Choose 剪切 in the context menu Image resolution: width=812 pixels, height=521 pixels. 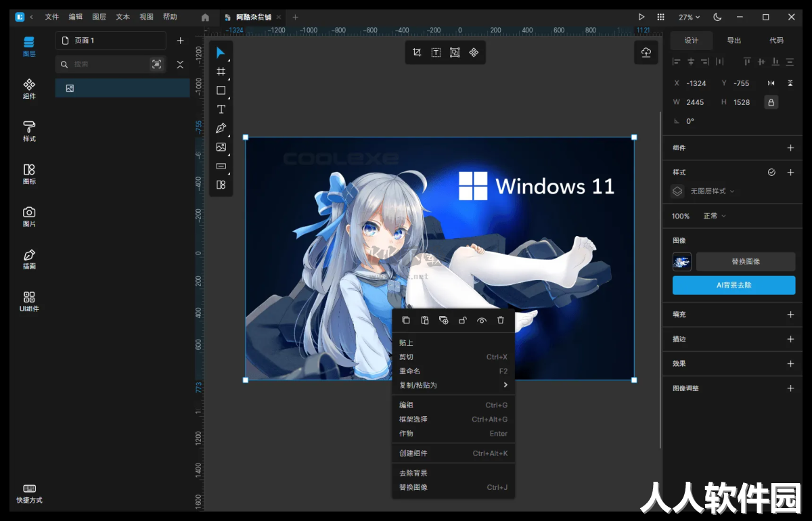coord(453,357)
